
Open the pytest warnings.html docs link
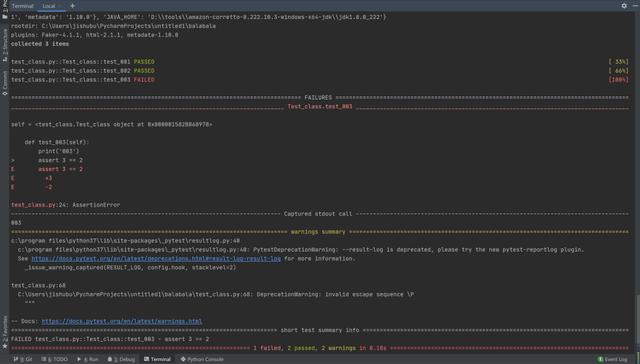122,322
